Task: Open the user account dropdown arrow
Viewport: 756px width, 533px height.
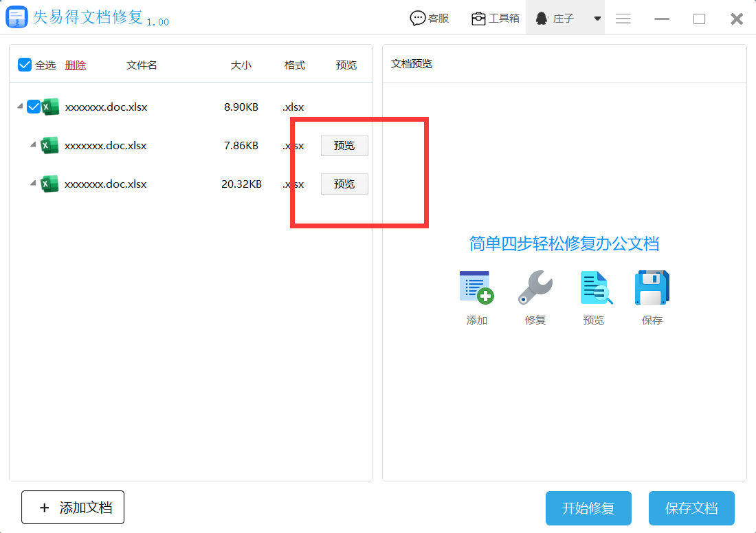Action: [x=597, y=19]
